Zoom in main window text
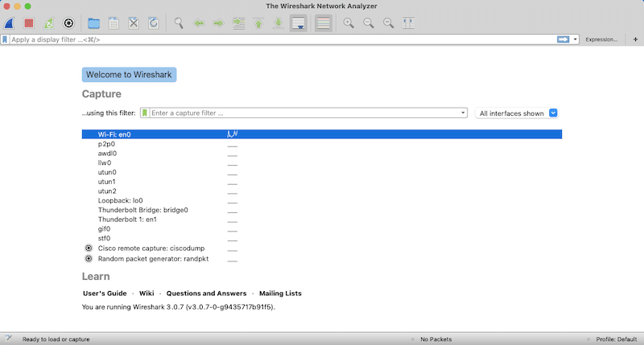Viewport: 644px width, 345px height. tap(349, 23)
